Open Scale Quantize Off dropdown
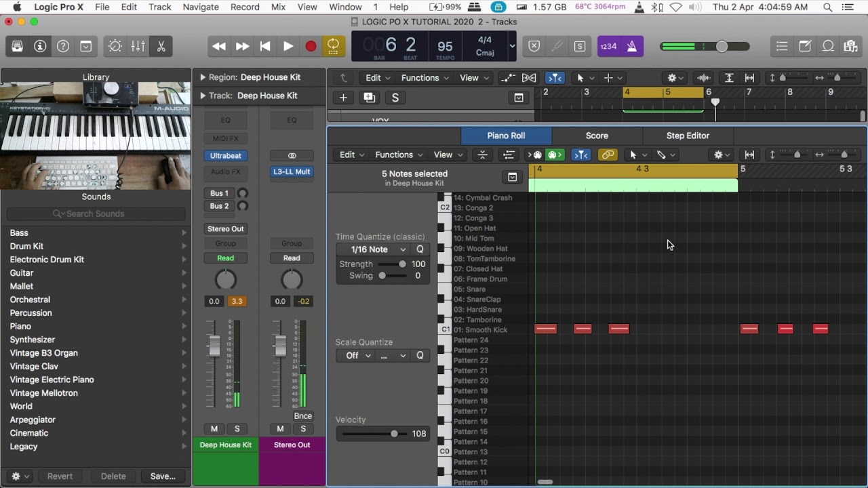Image resolution: width=868 pixels, height=488 pixels. click(355, 356)
